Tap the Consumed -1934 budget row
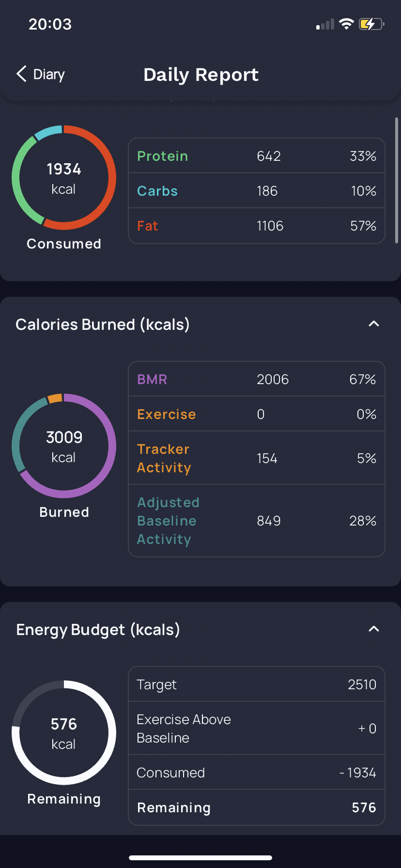The image size is (401, 868). pos(257,773)
